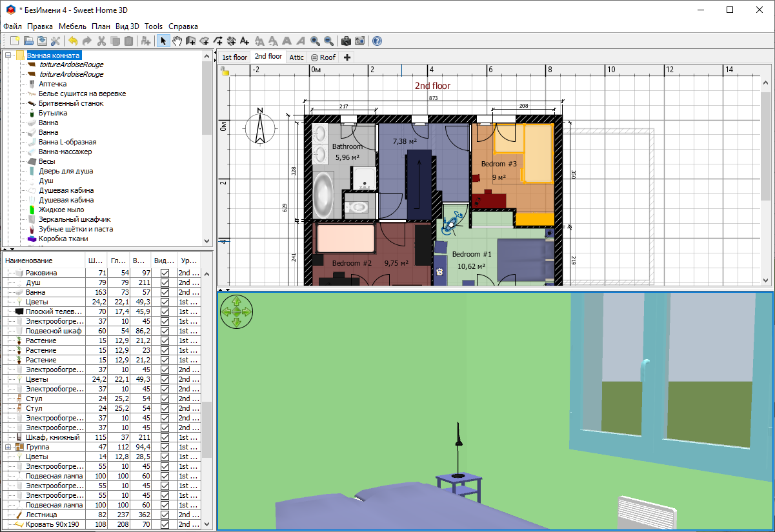Click the Undo arrow in toolbar
Image resolution: width=775 pixels, height=532 pixels.
click(x=73, y=41)
